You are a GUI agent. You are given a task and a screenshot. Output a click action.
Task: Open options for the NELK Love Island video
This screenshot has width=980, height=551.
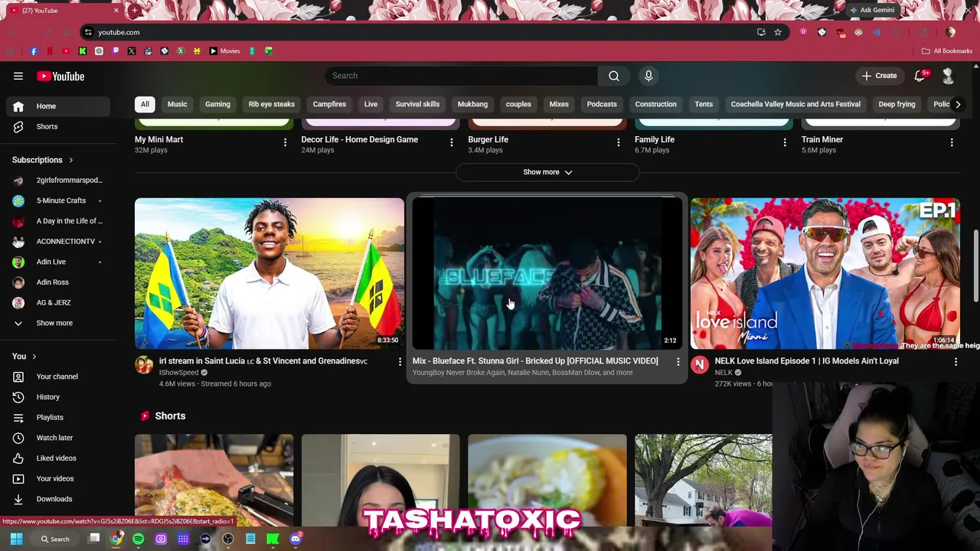[955, 361]
